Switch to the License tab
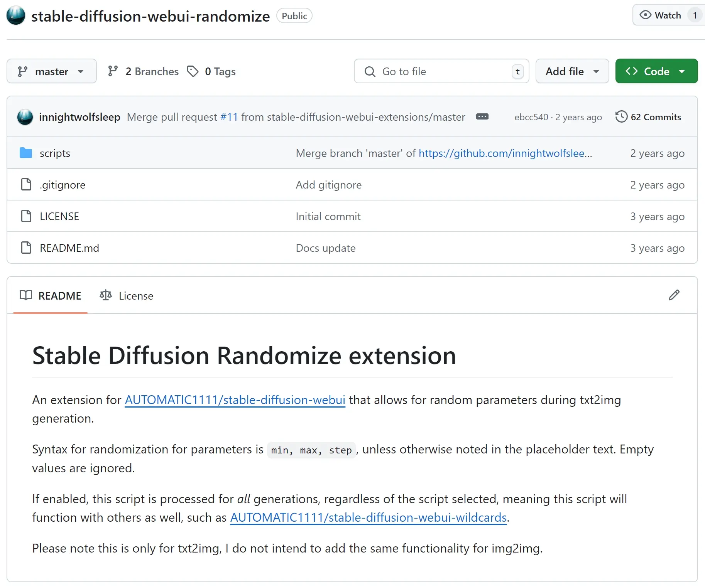Screen dimensions: 705x588 pyautogui.click(x=127, y=296)
